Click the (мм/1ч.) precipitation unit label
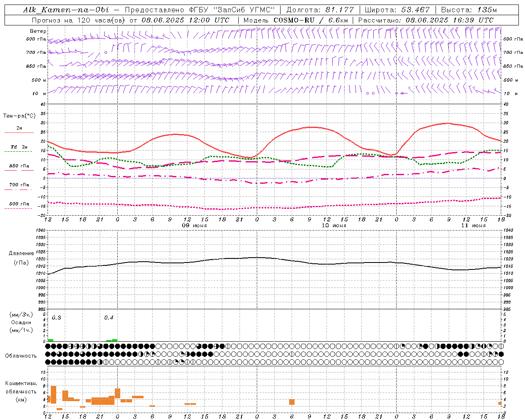 pos(21,330)
